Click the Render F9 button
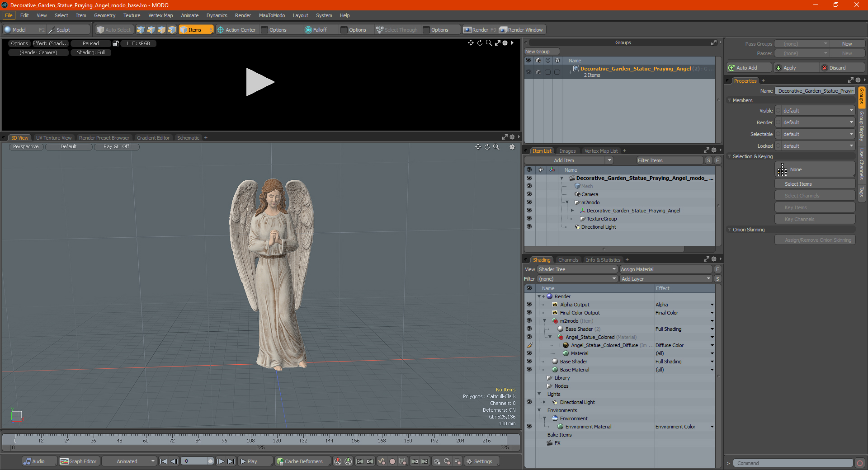 click(480, 30)
